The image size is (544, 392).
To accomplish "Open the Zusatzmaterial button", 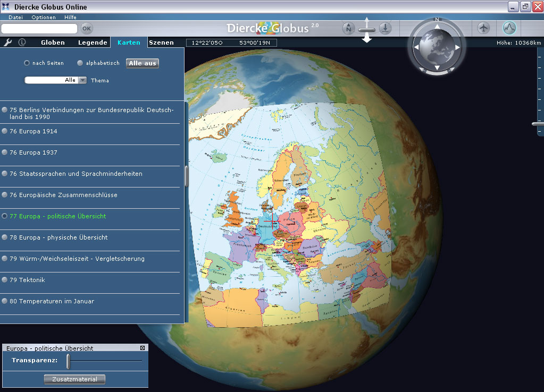I will [x=74, y=379].
